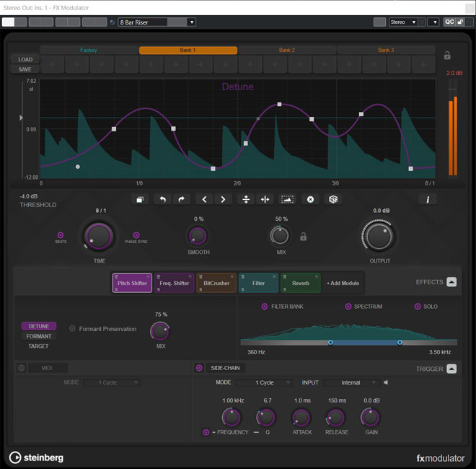The image size is (476, 469).
Task: Remove the Filter module with its X
Action: click(274, 276)
